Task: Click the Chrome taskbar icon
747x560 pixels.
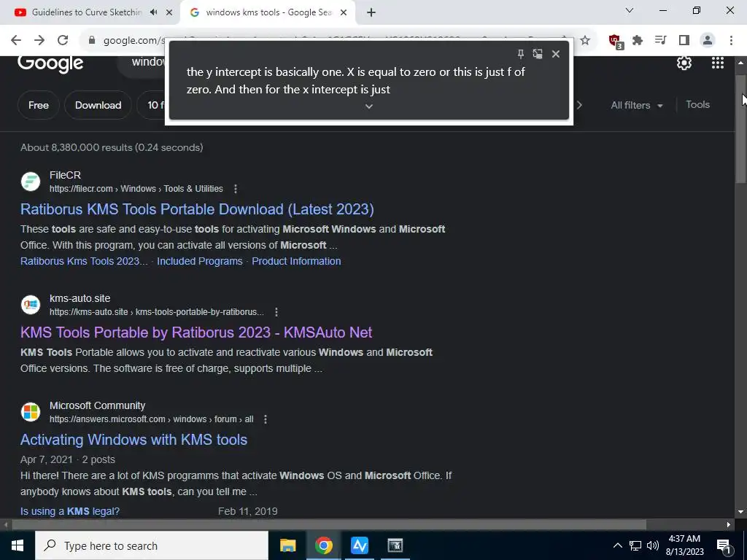Action: [323, 545]
